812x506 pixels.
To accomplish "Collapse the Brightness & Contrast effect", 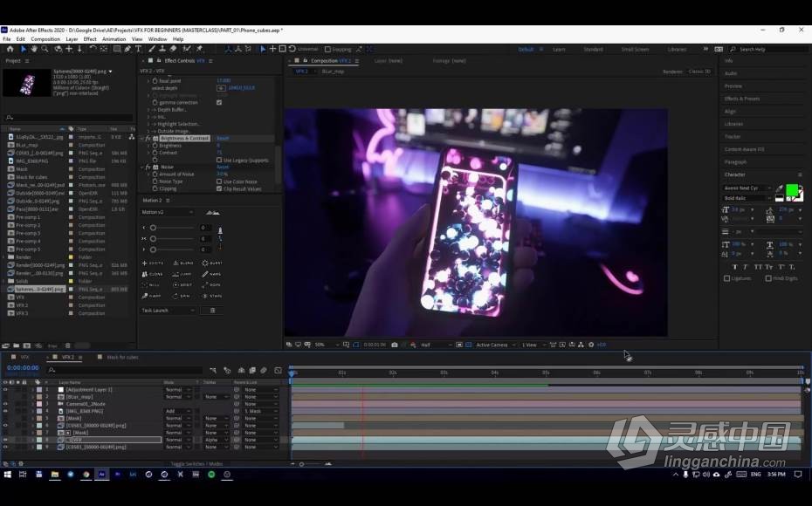I will click(x=142, y=139).
